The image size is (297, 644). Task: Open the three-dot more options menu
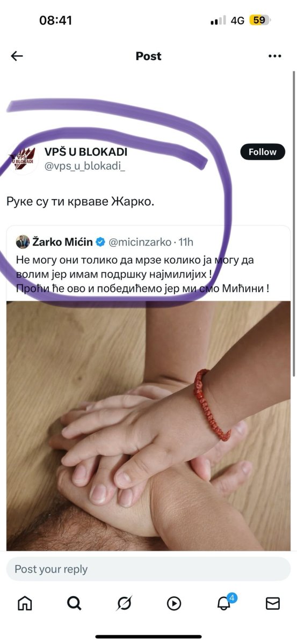[x=274, y=56]
